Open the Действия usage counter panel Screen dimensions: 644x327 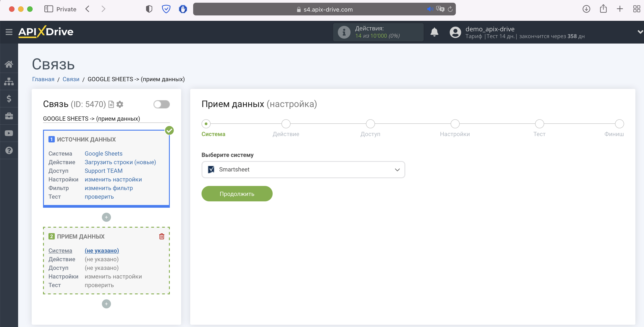[378, 32]
